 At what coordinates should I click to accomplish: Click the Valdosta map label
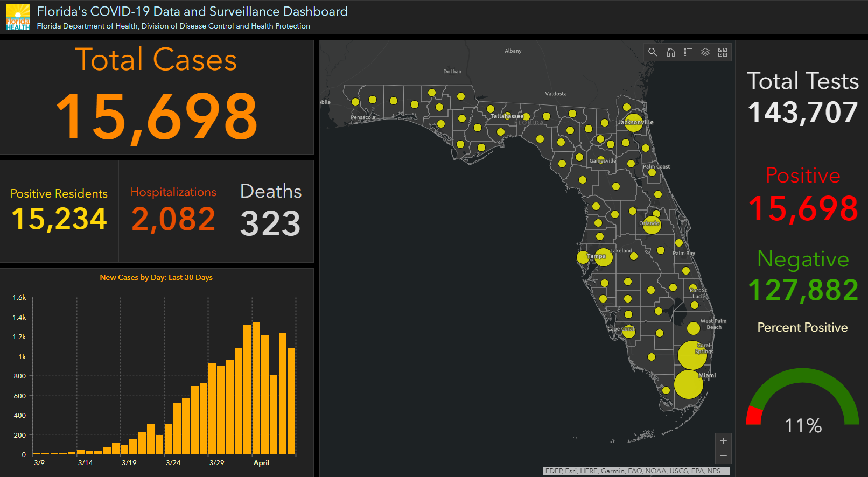click(556, 94)
